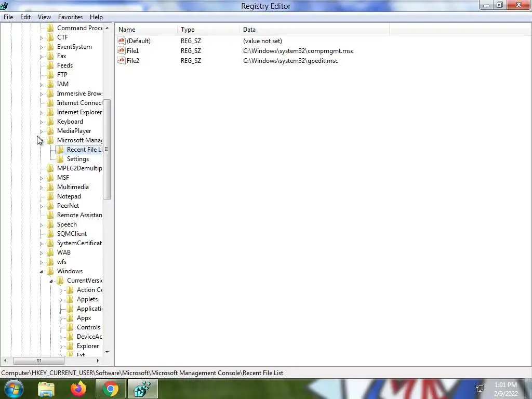
Task: Expand the IAM key
Action: tap(41, 85)
